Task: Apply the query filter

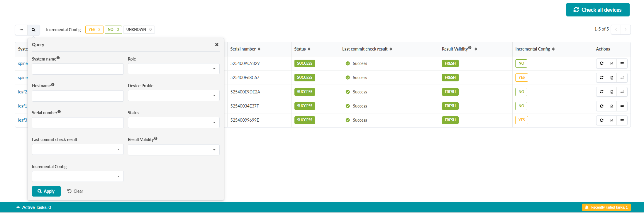Action: (46, 191)
